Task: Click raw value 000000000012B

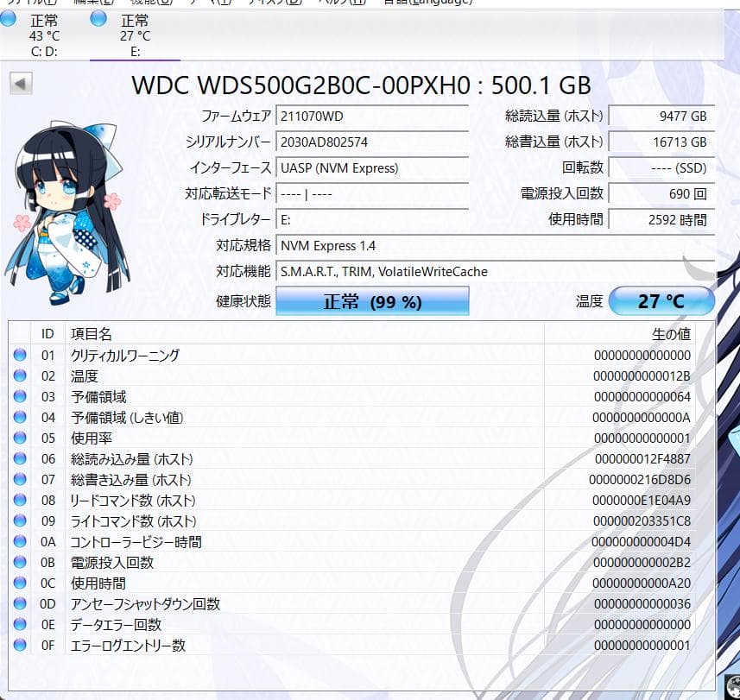Action: 642,376
